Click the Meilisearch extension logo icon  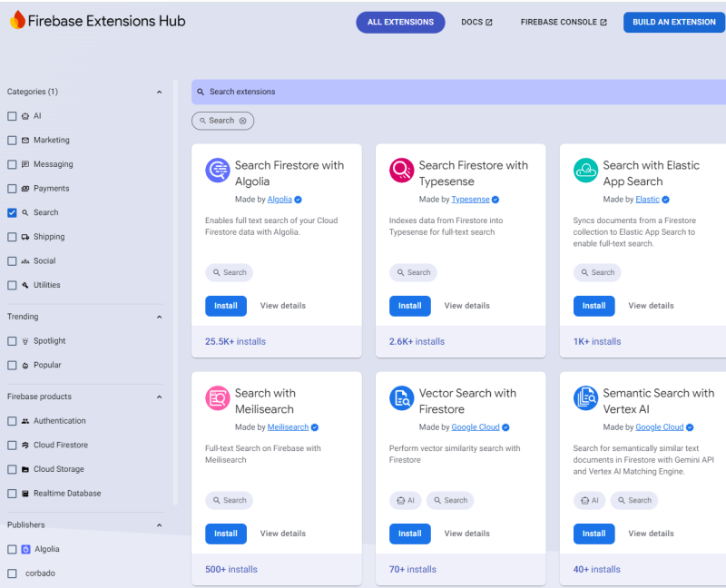pyautogui.click(x=218, y=398)
